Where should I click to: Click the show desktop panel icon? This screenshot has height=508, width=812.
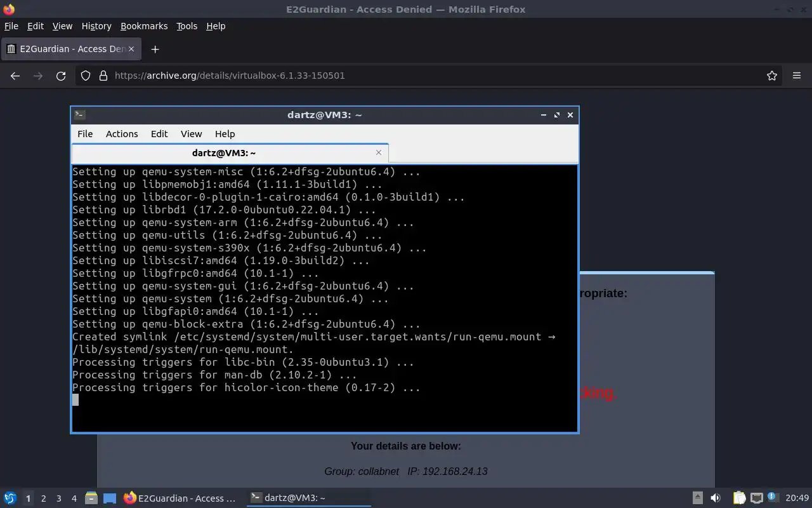point(110,498)
